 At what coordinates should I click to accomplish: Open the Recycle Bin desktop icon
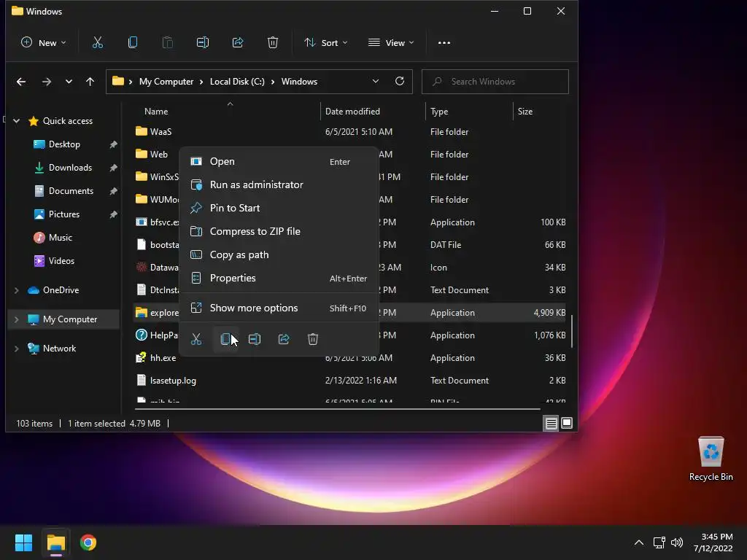coord(711,459)
